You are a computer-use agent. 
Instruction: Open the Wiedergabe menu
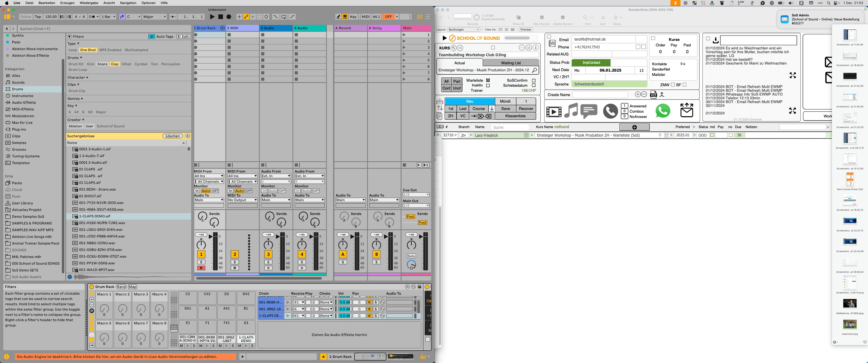pyautogui.click(x=89, y=3)
